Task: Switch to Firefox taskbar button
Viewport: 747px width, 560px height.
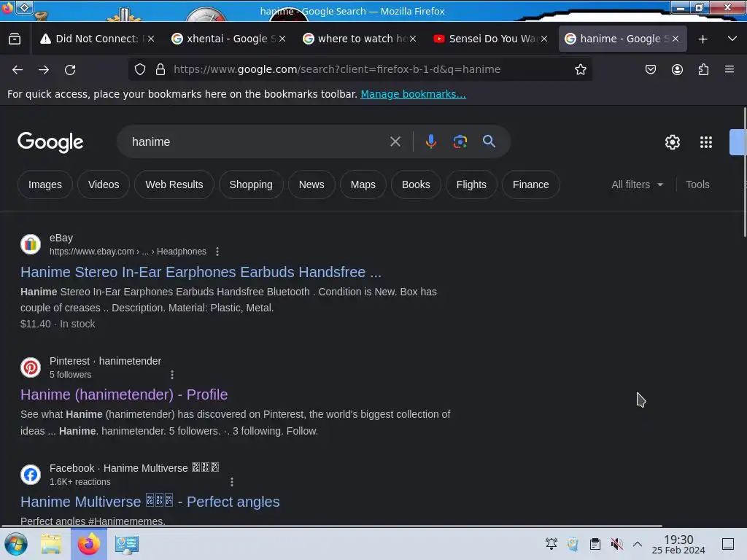Action: (88, 544)
